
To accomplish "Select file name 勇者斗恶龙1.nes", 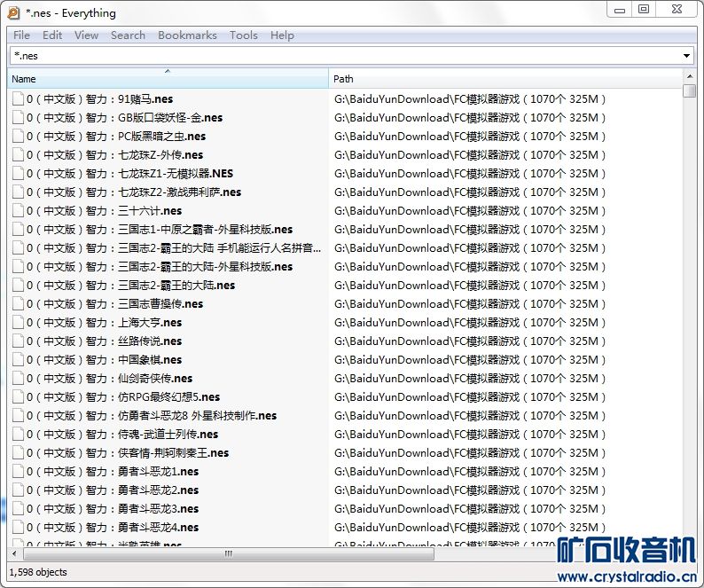I will 113,472.
